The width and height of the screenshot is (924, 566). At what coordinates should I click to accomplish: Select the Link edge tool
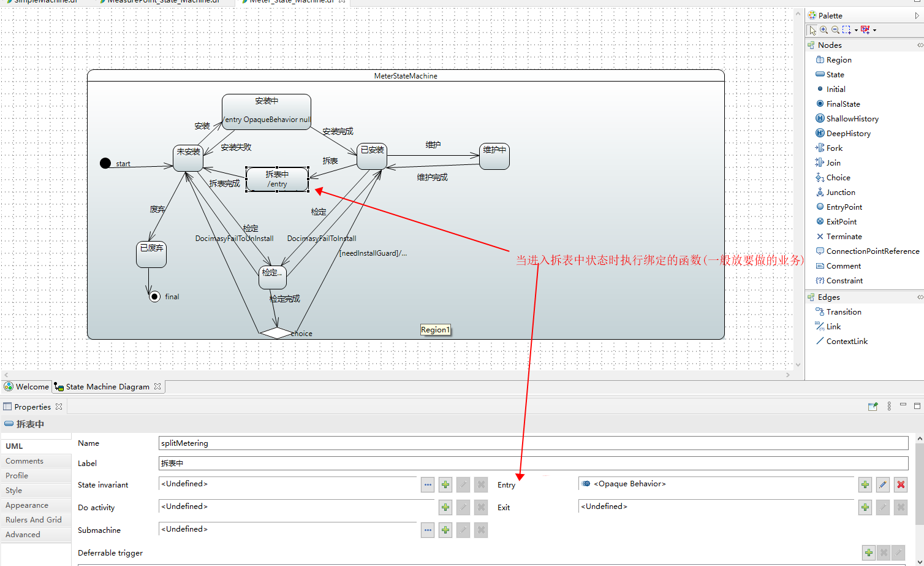point(828,326)
